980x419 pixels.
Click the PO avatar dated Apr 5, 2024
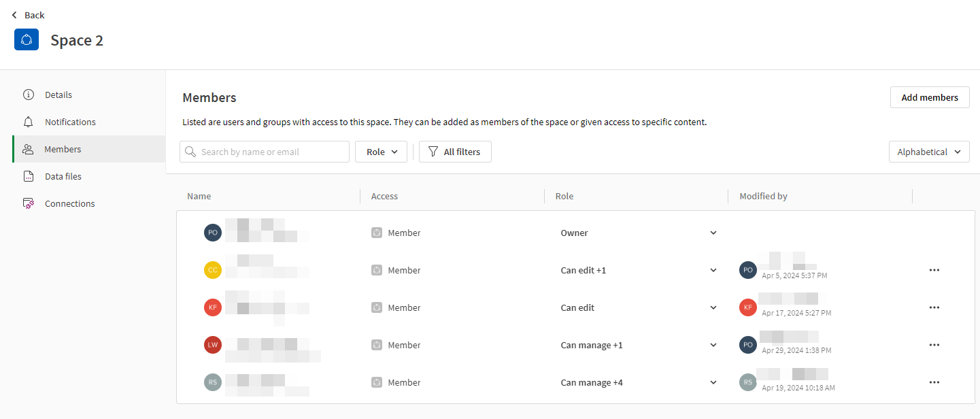click(x=748, y=270)
